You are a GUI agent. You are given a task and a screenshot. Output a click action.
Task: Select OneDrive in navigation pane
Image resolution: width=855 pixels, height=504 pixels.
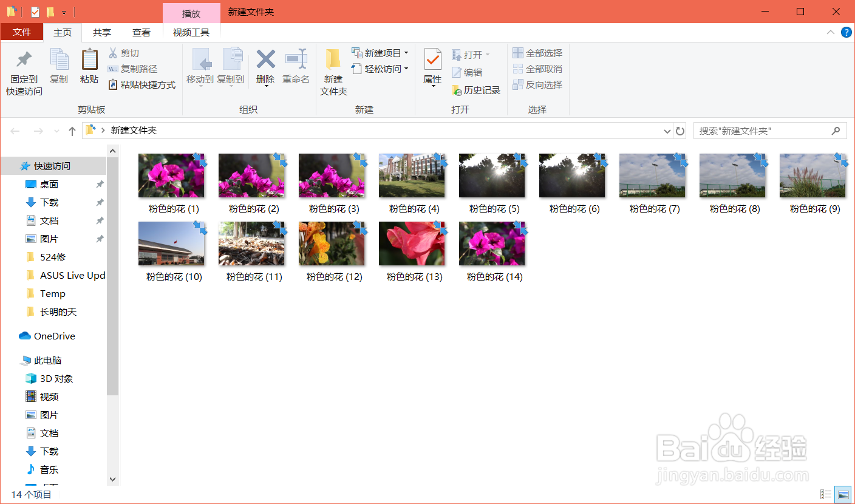53,336
